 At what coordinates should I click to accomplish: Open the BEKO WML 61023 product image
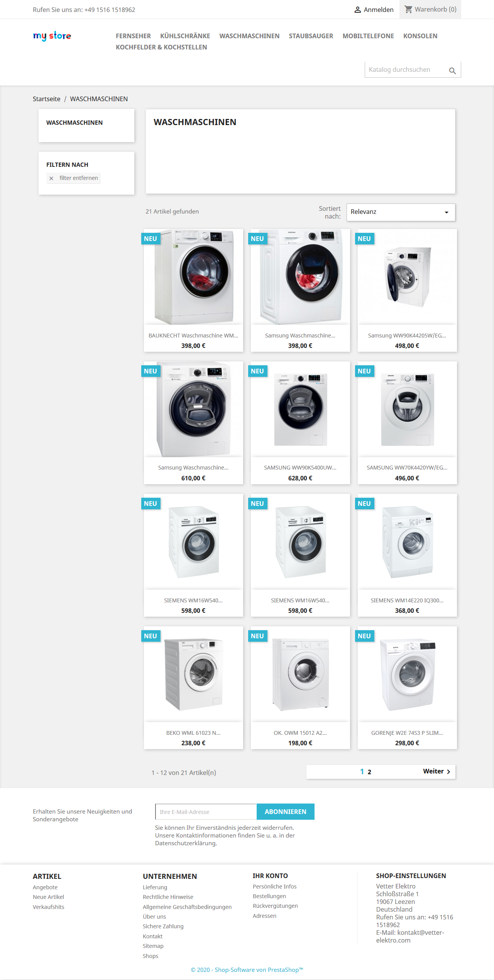[x=193, y=674]
